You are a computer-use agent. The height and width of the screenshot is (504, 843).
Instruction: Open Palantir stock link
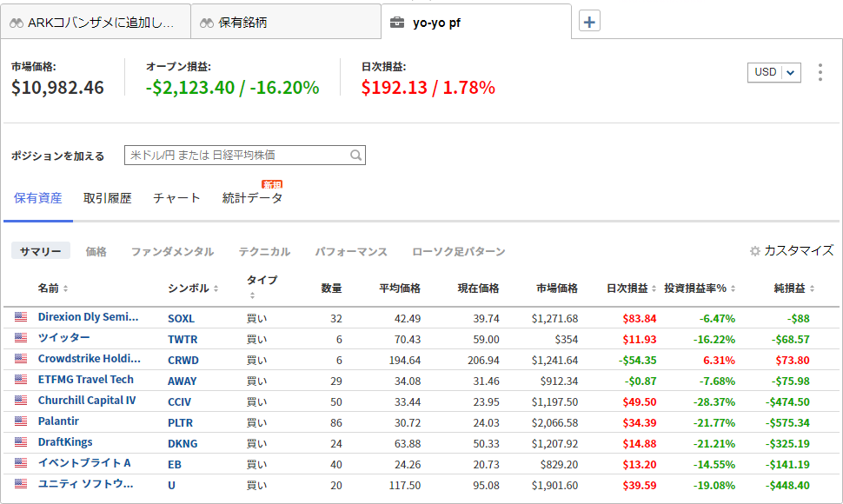pos(58,421)
